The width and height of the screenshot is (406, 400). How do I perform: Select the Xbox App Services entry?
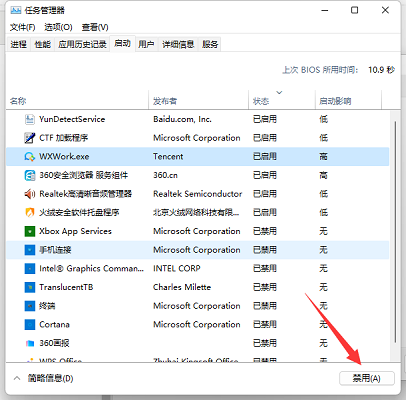pyautogui.click(x=75, y=231)
